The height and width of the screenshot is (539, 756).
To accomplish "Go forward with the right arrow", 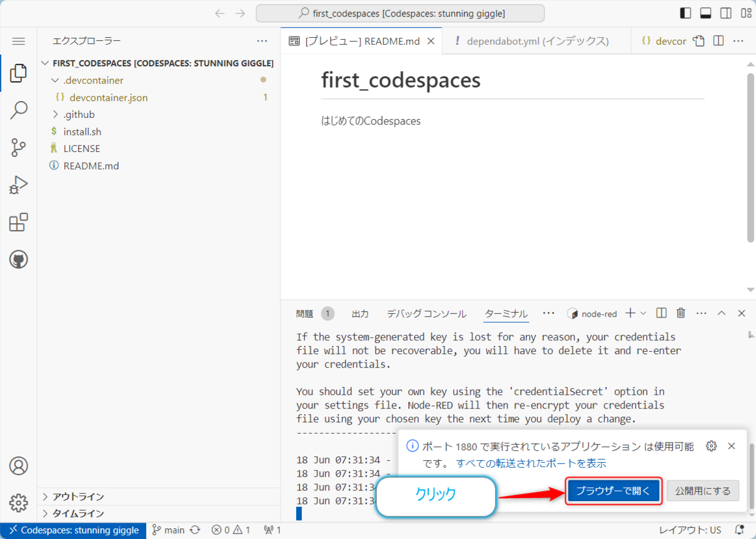I will [240, 13].
